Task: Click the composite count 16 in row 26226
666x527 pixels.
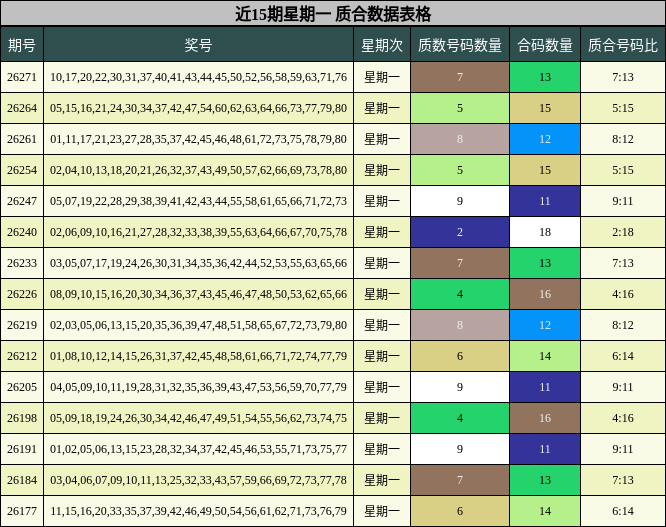Action: click(x=545, y=294)
